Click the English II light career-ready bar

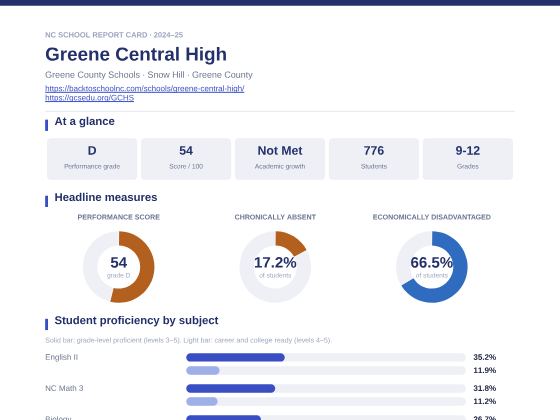tap(202, 370)
